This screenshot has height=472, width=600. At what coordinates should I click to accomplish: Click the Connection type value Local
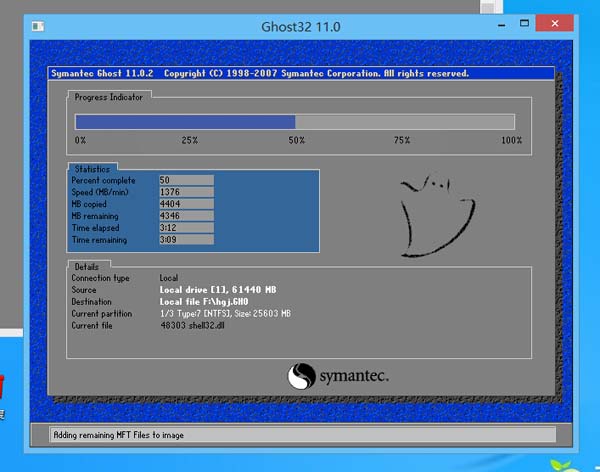(x=169, y=278)
